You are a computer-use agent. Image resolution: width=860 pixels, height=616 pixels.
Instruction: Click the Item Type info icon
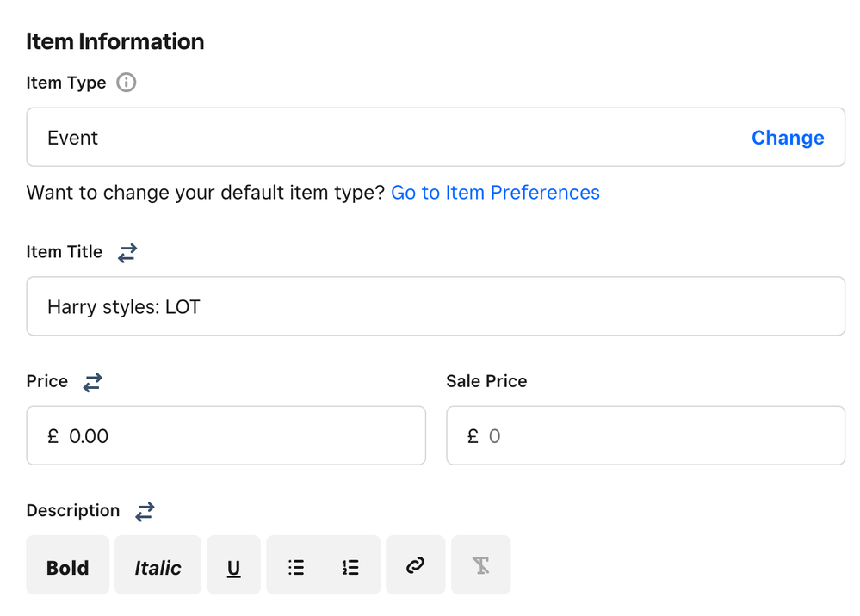coord(127,83)
